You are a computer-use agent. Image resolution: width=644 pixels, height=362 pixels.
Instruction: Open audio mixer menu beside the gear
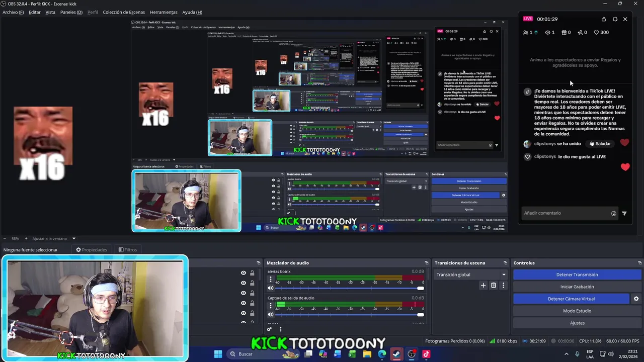pos(281,329)
